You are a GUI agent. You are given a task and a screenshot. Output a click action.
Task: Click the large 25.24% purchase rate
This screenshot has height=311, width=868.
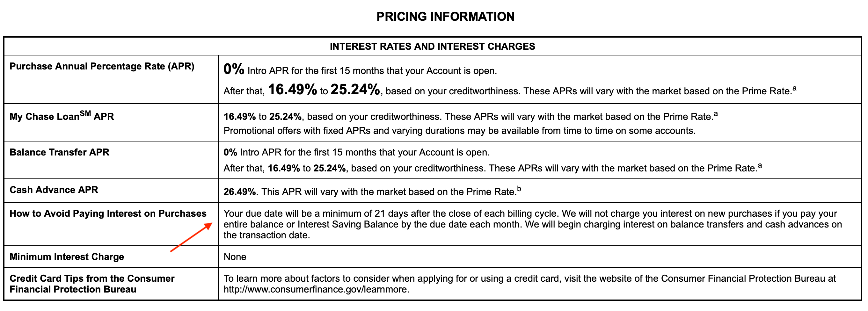(355, 90)
